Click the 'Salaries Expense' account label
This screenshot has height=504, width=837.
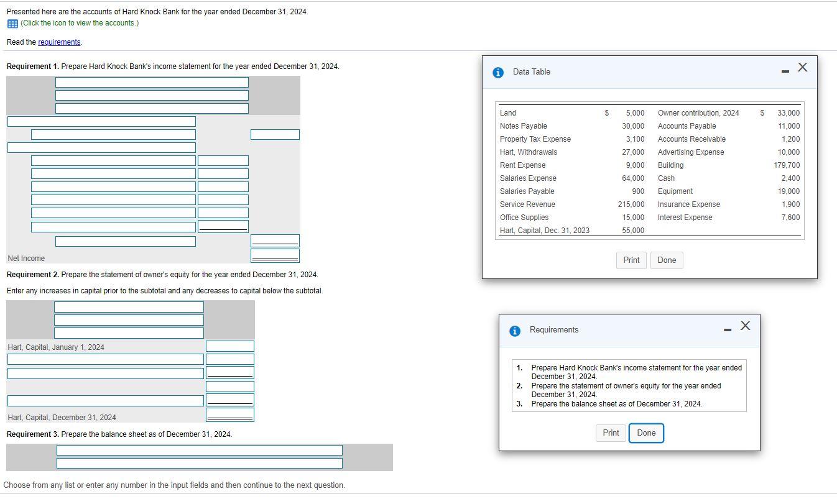[528, 178]
